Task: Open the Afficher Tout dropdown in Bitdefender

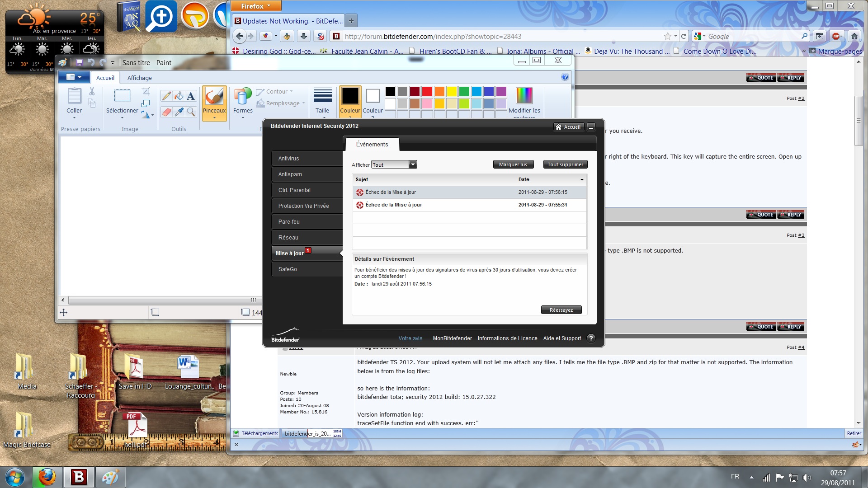Action: tap(394, 164)
